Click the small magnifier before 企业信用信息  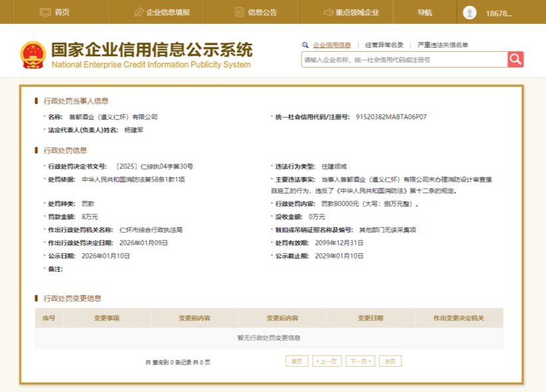pyautogui.click(x=305, y=45)
